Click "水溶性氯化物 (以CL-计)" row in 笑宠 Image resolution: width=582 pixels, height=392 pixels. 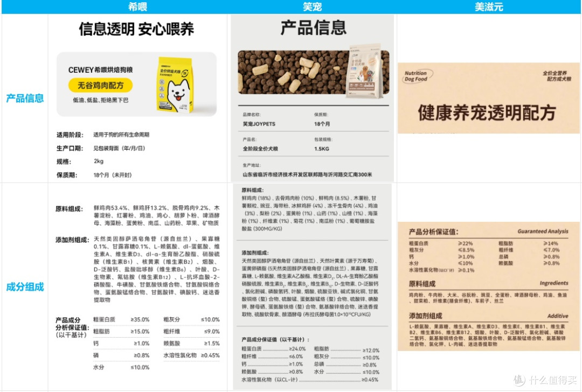310,380
